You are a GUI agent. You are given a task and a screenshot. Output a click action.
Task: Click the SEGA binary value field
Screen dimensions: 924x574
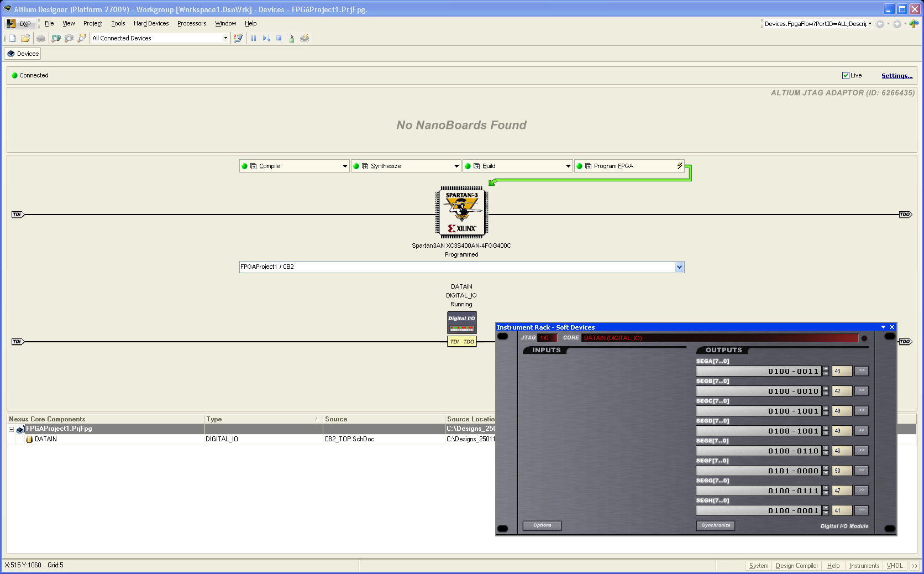(759, 371)
